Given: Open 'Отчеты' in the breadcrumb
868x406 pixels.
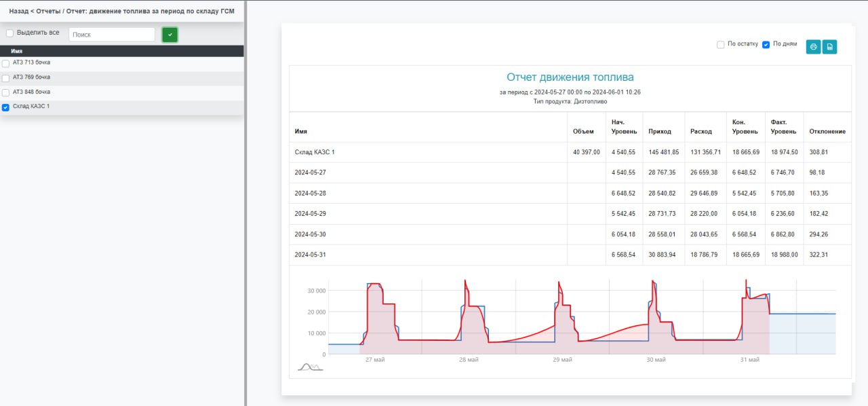Looking at the screenshot, I should (48, 12).
